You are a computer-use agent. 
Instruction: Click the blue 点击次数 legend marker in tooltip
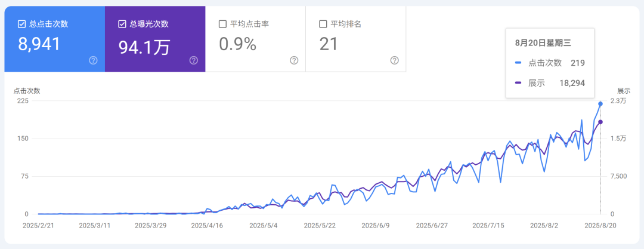pyautogui.click(x=518, y=63)
